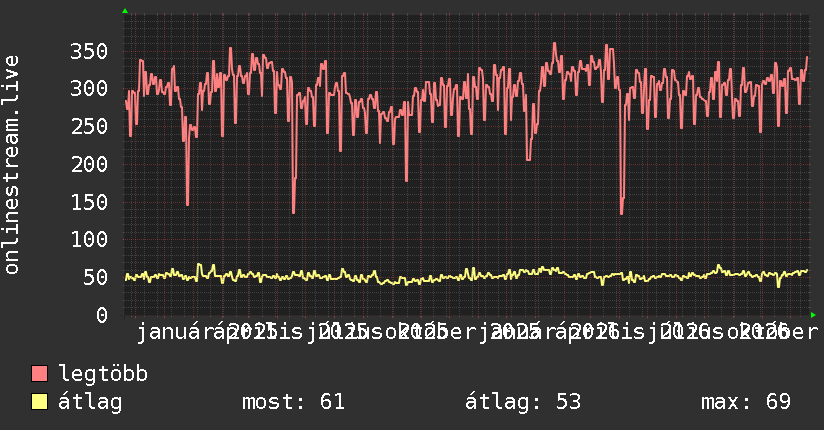The height and width of the screenshot is (430, 824).
Task: Click the 250 y-axis label
Action: coord(89,126)
